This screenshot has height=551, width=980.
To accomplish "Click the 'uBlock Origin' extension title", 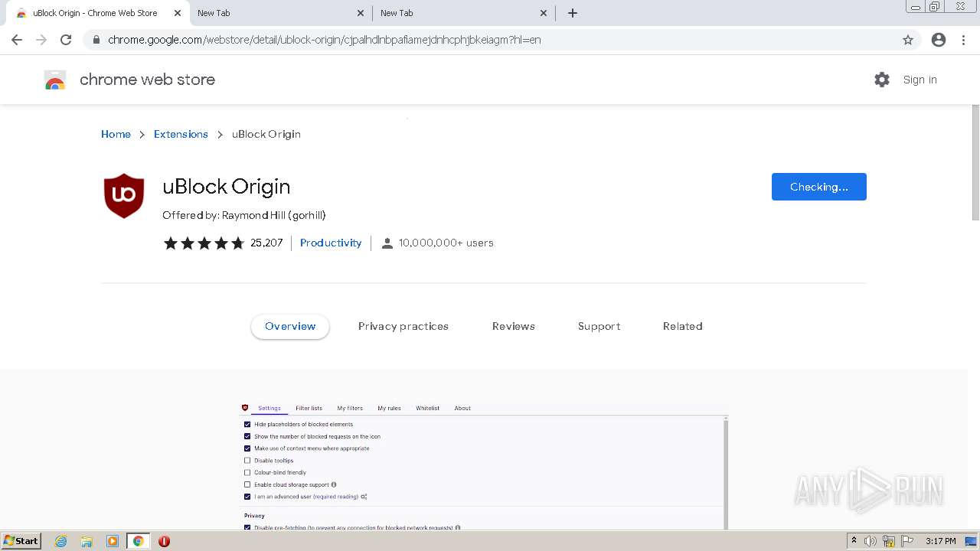I will point(227,187).
